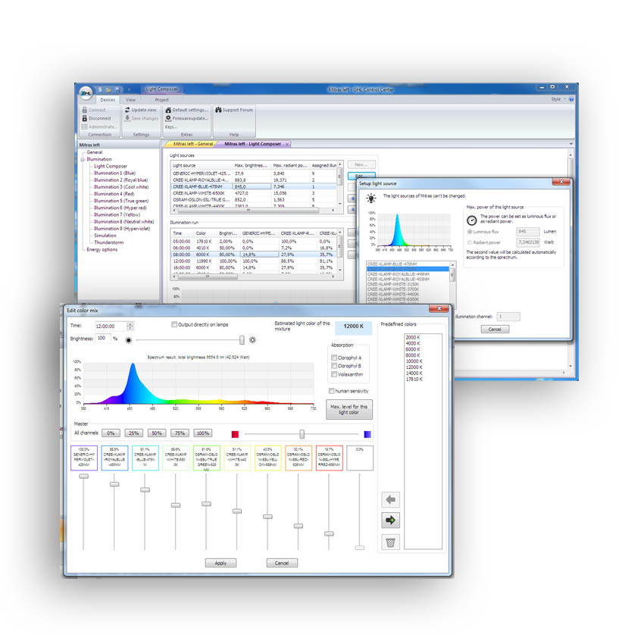Screen dimensions: 644x644
Task: Click Cancel in Setup light source dialog
Action: click(x=495, y=330)
